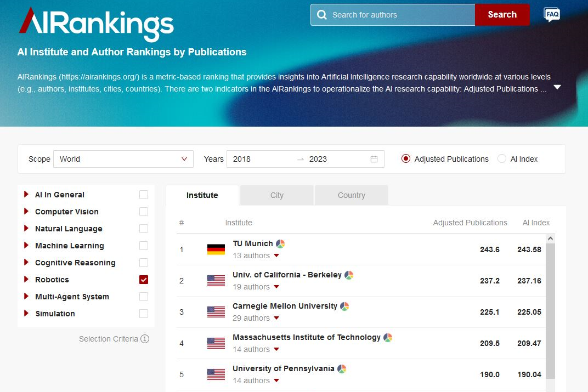Check the Simulation checkbox
This screenshot has height=392, width=588.
[144, 314]
